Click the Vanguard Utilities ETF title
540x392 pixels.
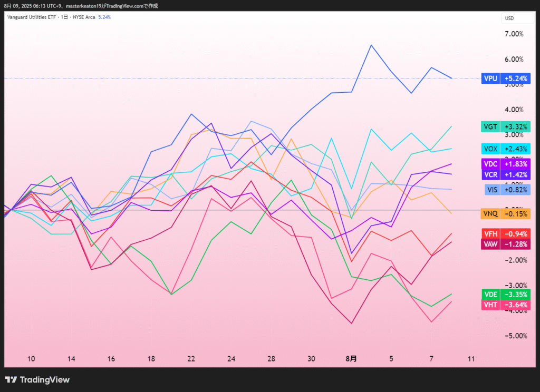click(31, 17)
